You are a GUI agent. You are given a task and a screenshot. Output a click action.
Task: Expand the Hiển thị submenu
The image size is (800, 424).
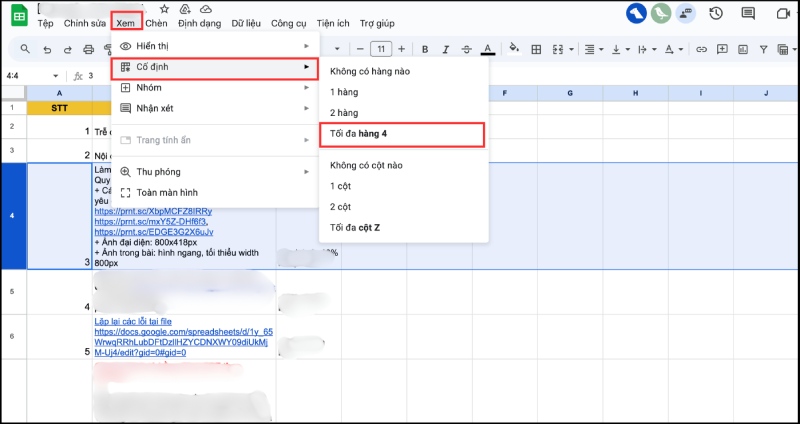pos(215,46)
